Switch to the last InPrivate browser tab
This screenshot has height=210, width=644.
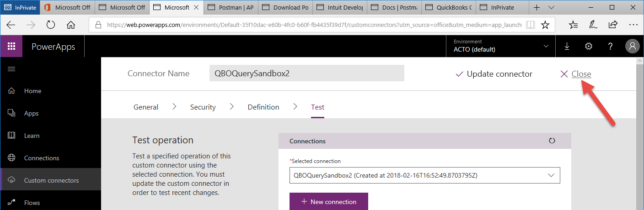tap(503, 8)
